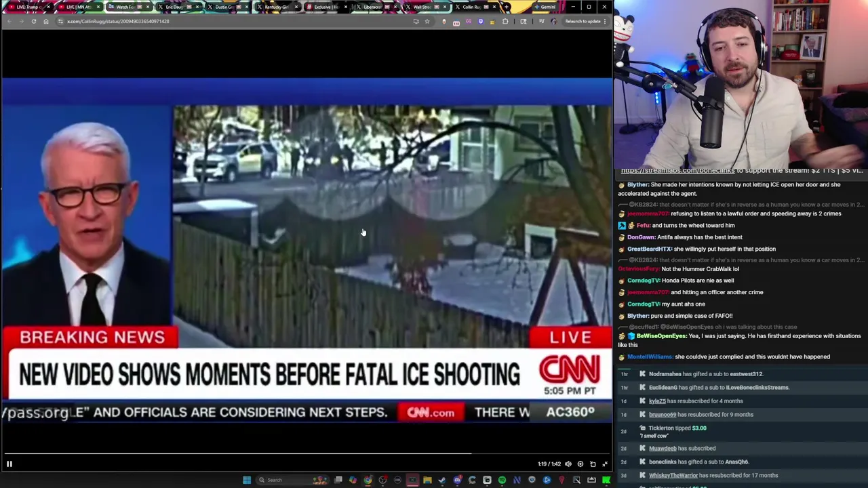
Task: Switch to the Watch Fo... browser tab
Action: 129,7
